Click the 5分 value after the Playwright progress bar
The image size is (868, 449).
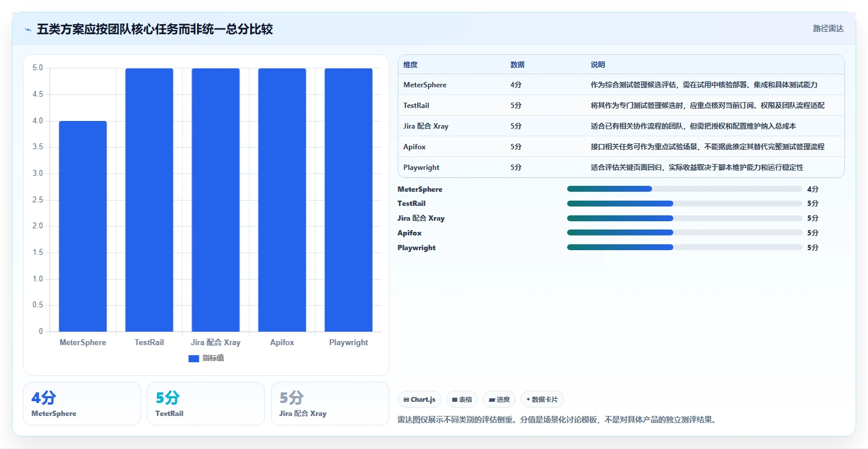tap(813, 248)
